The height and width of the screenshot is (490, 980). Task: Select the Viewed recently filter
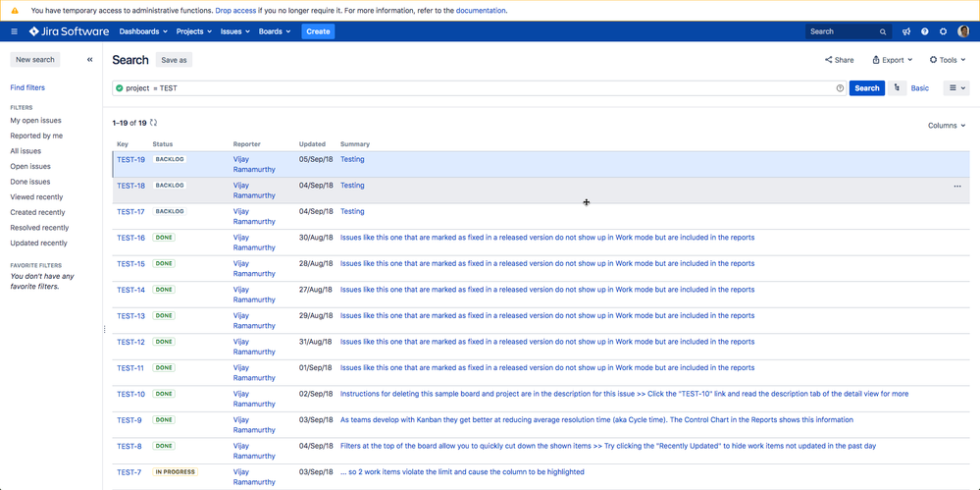36,197
